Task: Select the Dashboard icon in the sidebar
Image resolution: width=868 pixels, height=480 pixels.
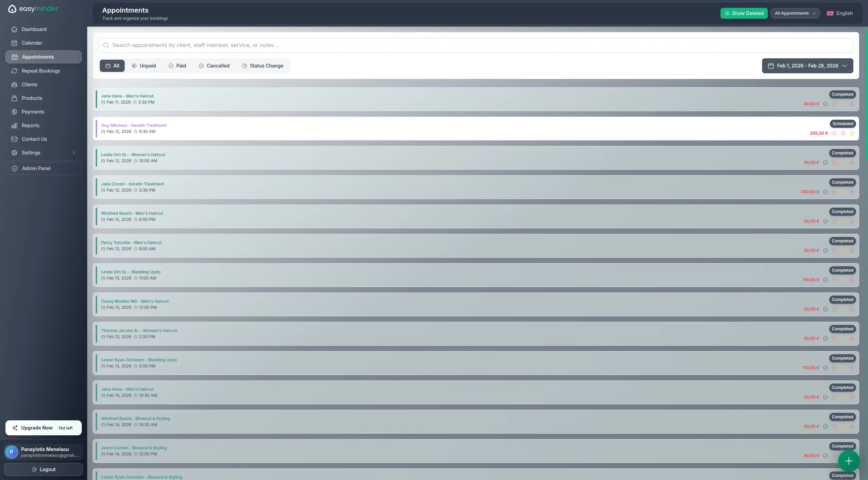Action: [x=14, y=29]
